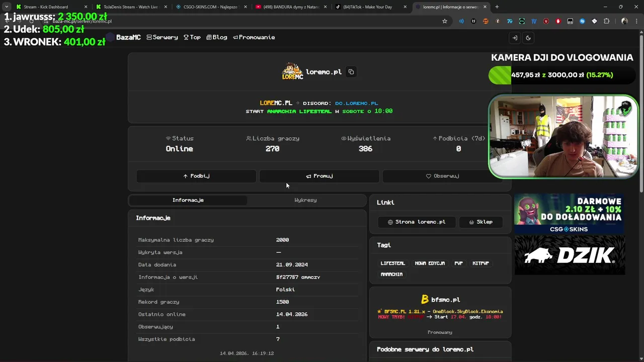This screenshot has width=644, height=362.
Task: Click the Obserwuj heart button
Action: (x=442, y=176)
